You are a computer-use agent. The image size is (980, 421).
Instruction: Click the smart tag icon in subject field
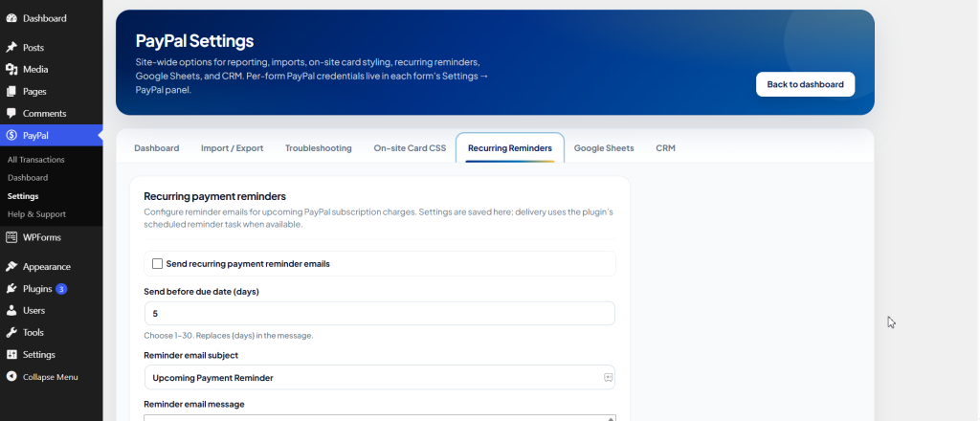pos(608,378)
